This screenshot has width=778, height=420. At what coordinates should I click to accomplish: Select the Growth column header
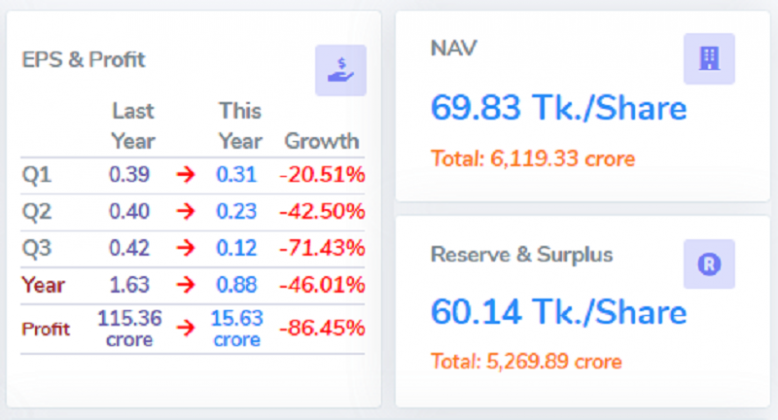click(321, 140)
